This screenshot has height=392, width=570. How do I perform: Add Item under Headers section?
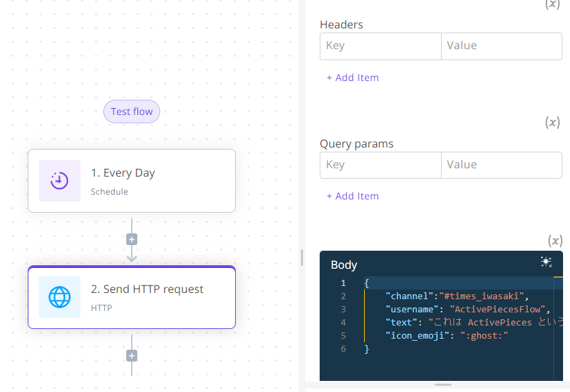tap(353, 78)
